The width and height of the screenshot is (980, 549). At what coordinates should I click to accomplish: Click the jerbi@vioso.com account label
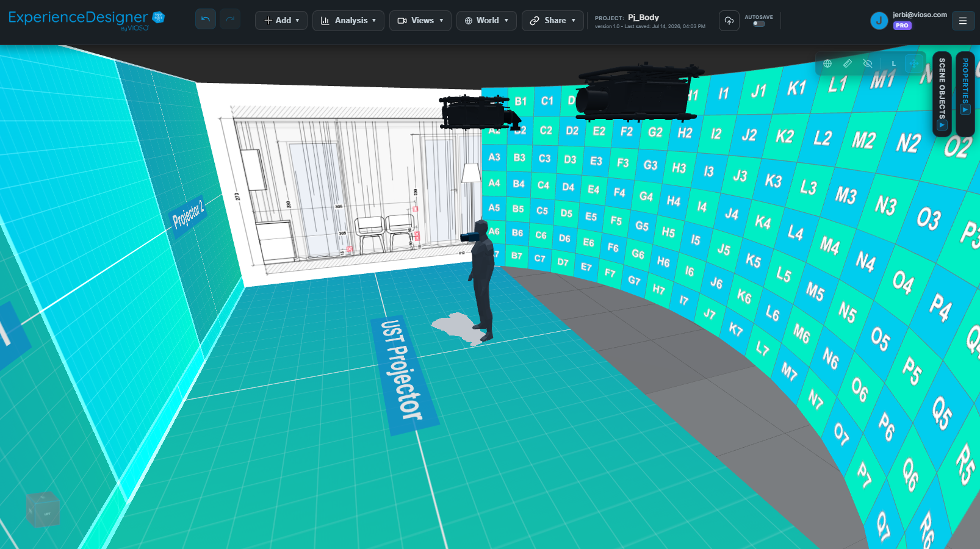(x=920, y=15)
